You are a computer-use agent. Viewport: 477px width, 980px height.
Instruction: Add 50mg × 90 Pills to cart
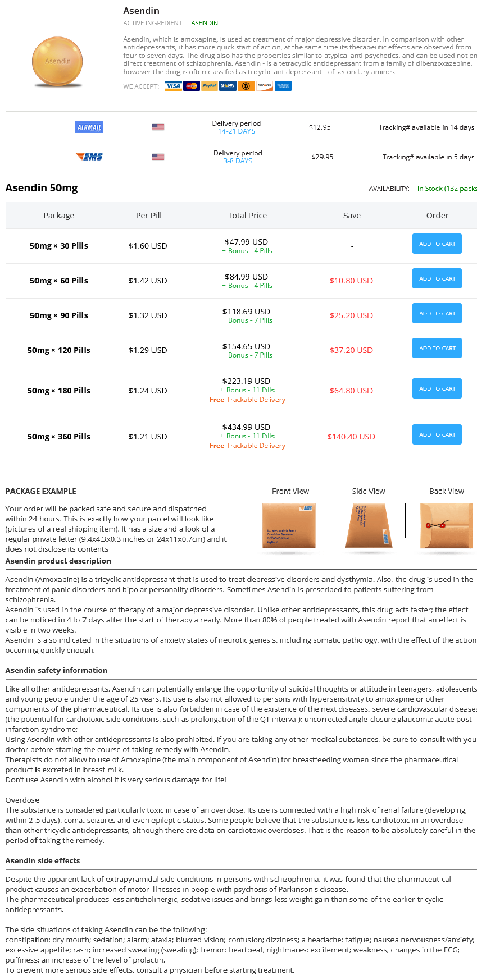[x=437, y=313]
